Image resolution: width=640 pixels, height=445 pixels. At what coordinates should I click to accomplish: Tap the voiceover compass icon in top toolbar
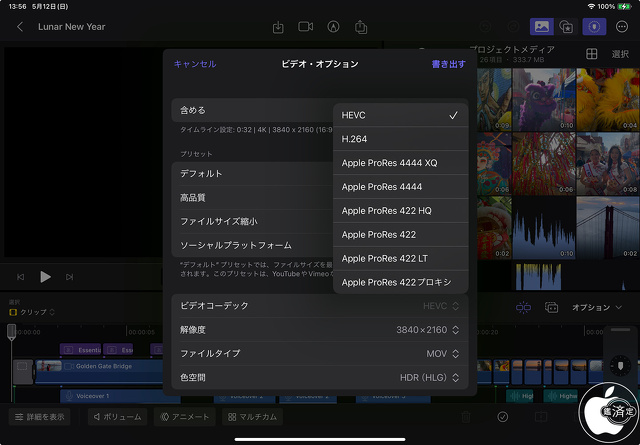point(333,27)
